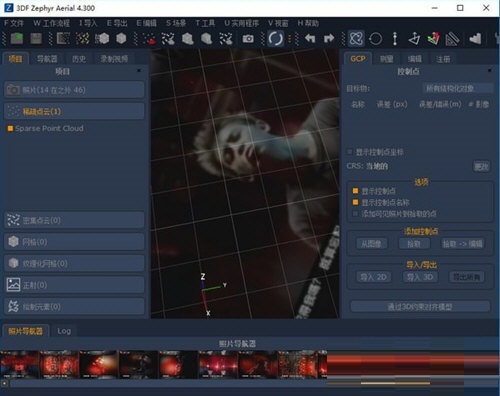Image resolution: width=500 pixels, height=396 pixels.
Task: Select the orbit navigation mode icon
Action: coord(356,39)
